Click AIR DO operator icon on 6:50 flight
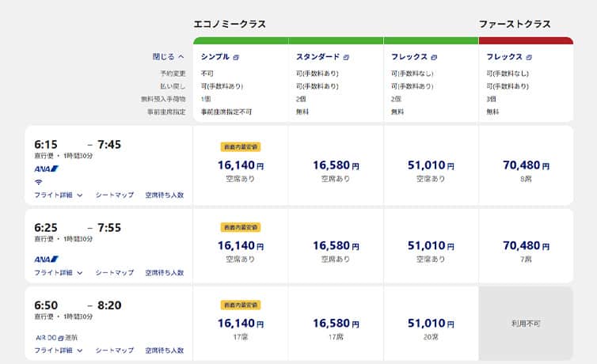Viewport: 597px width, 364px height. pos(59,337)
